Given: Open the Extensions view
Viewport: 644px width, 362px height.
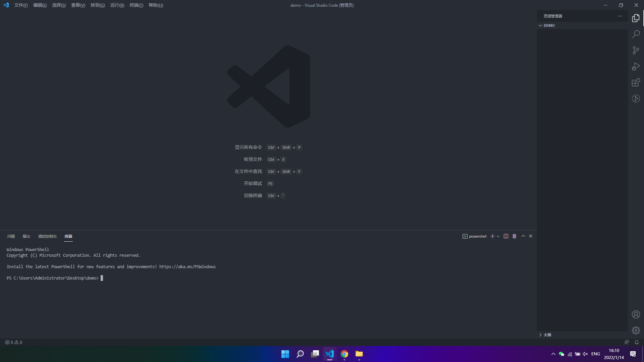Looking at the screenshot, I should (636, 82).
